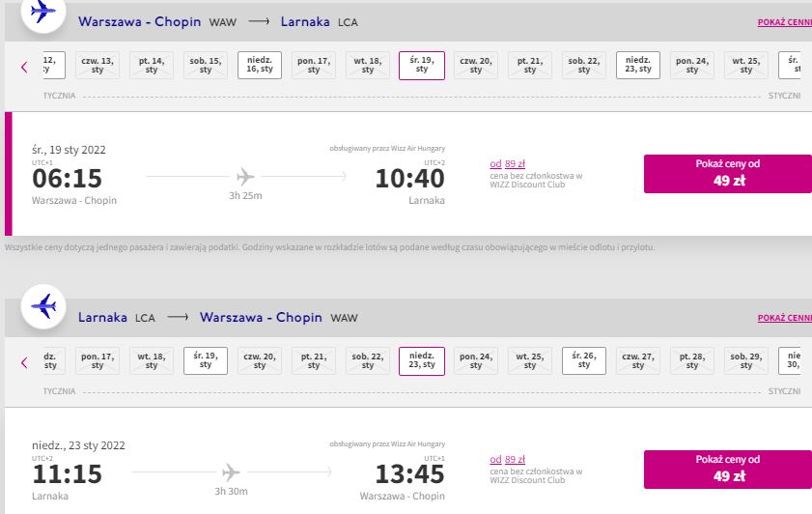Show outbound prices from 49 zł button
The width and height of the screenshot is (812, 514).
pos(728,174)
